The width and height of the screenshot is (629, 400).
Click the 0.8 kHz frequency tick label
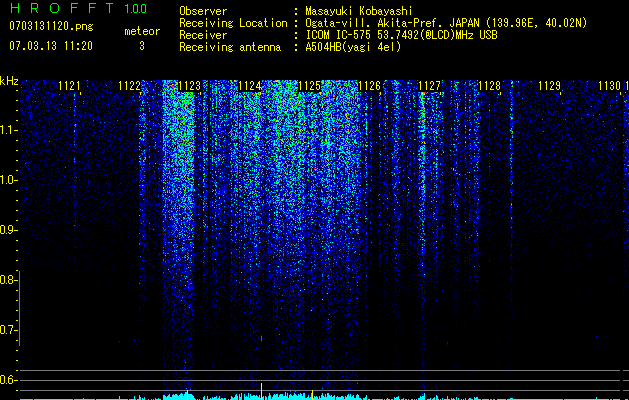[x=7, y=280]
